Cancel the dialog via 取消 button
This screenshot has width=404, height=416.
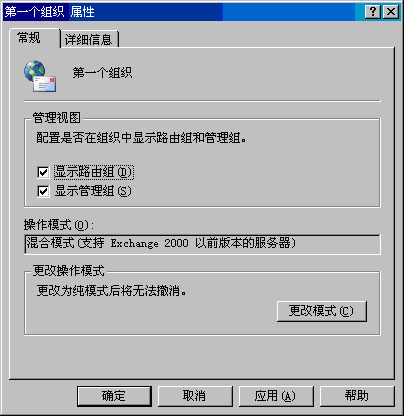(x=195, y=396)
